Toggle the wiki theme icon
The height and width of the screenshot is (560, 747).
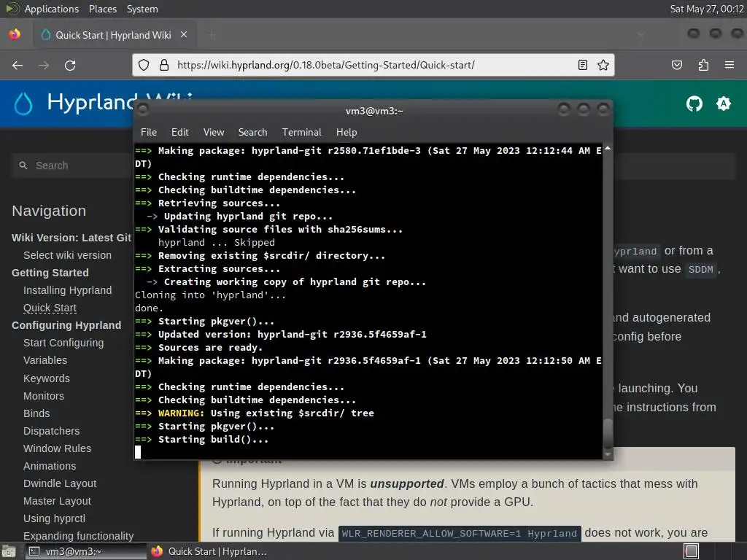click(x=723, y=104)
